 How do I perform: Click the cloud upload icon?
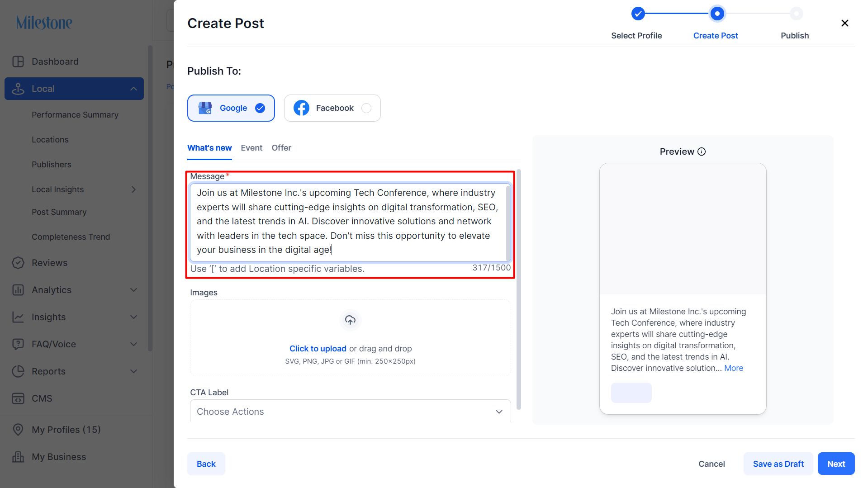coord(351,320)
